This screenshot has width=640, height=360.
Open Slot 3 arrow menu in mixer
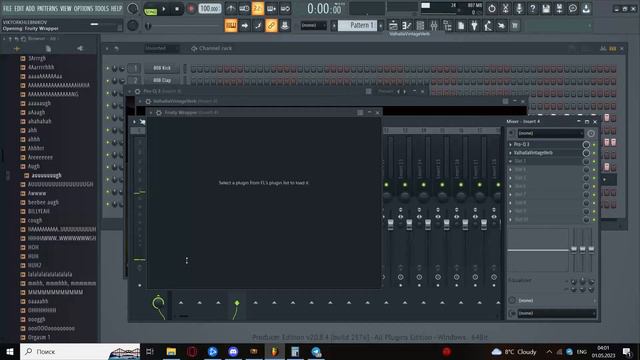click(511, 161)
